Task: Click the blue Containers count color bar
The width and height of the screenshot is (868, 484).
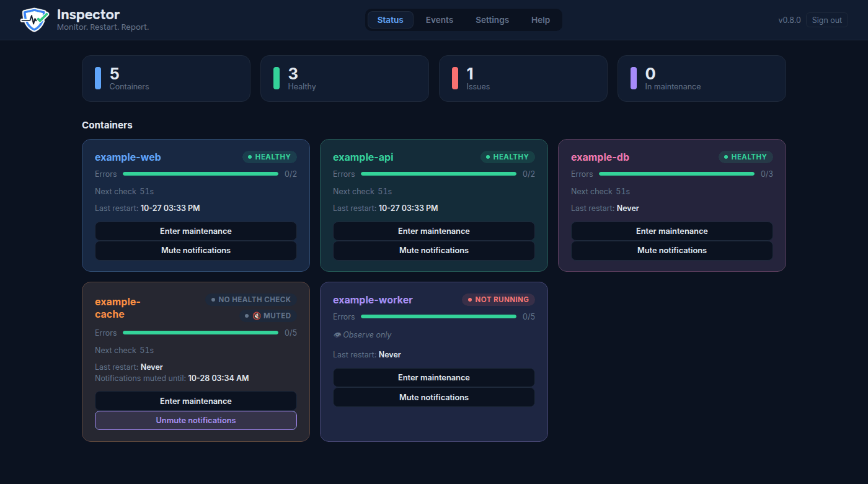Action: pos(98,78)
